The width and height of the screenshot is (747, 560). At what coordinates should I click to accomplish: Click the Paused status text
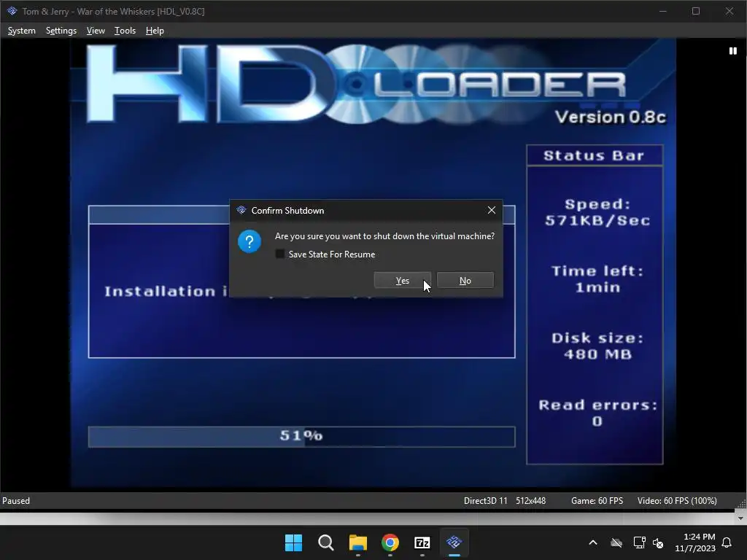[16, 500]
